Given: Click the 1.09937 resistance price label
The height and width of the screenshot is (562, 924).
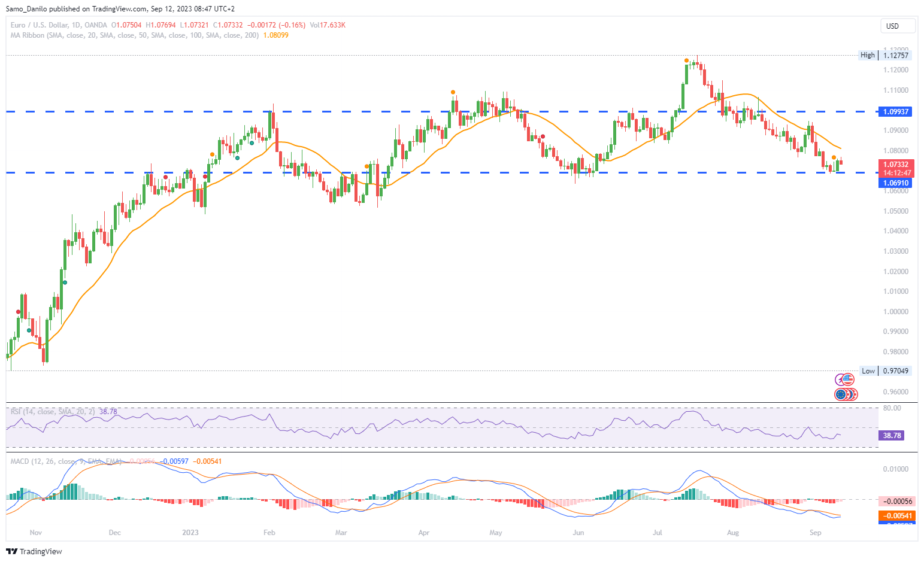Looking at the screenshot, I should 896,112.
